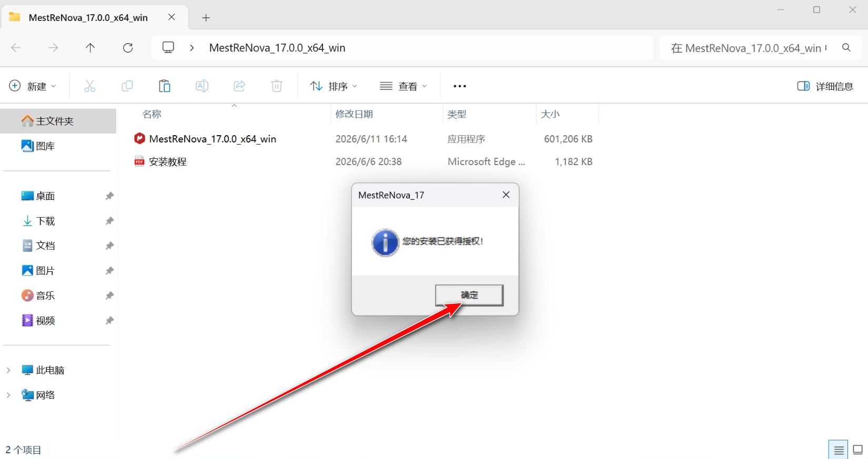Open the 查看 view dropdown
The width and height of the screenshot is (868, 459).
pyautogui.click(x=403, y=86)
